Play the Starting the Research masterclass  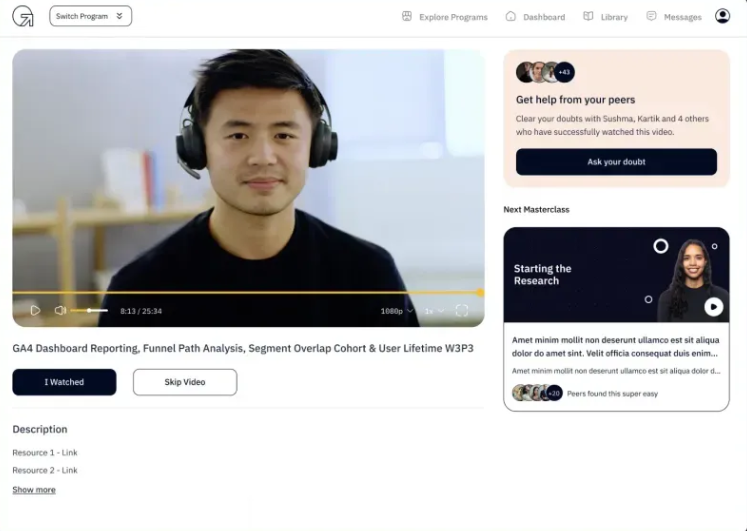(714, 307)
